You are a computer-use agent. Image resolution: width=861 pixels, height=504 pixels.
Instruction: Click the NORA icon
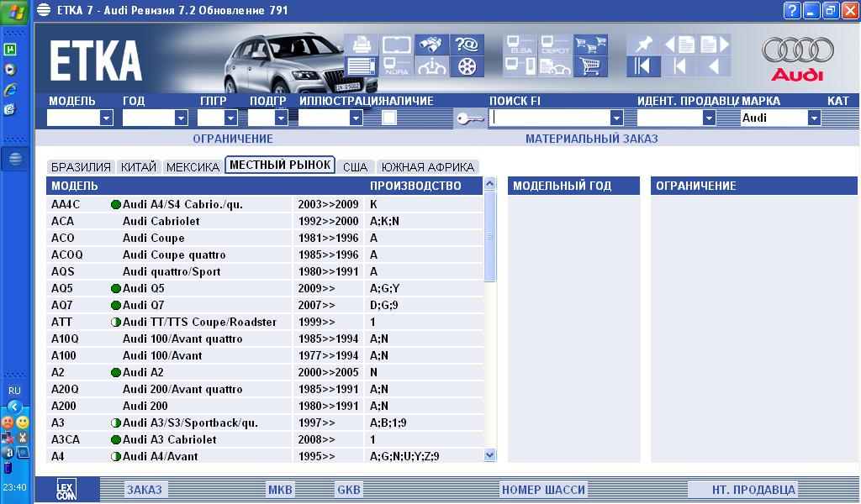pyautogui.click(x=397, y=66)
